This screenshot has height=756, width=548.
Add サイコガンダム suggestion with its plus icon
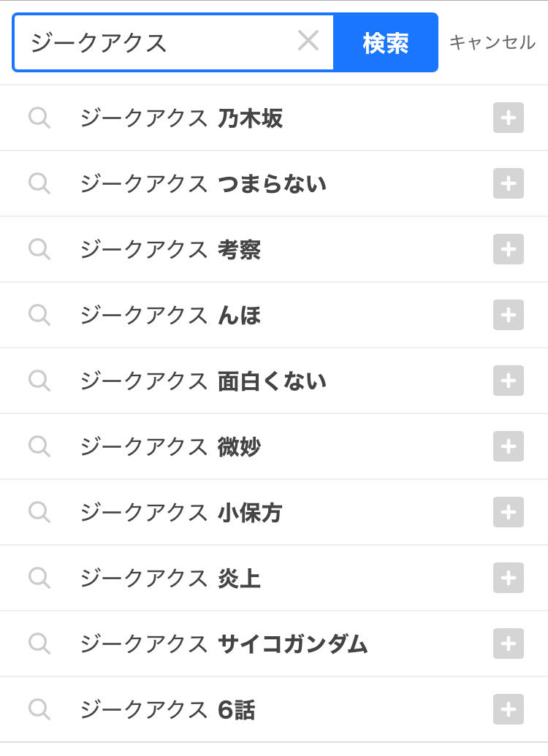click(508, 644)
